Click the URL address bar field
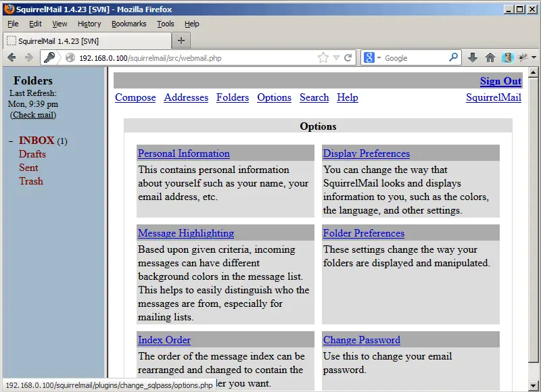 [197, 58]
